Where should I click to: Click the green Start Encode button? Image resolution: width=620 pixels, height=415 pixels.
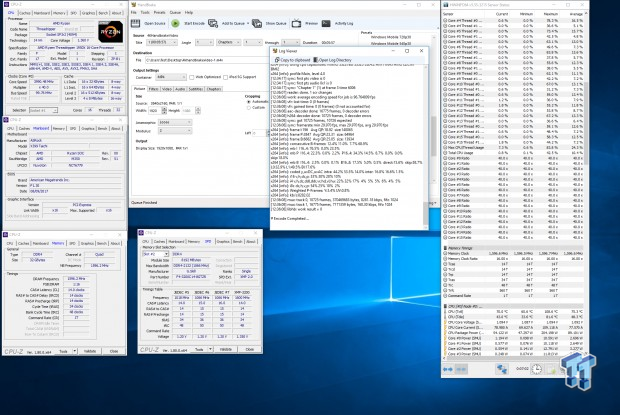pyautogui.click(x=175, y=23)
